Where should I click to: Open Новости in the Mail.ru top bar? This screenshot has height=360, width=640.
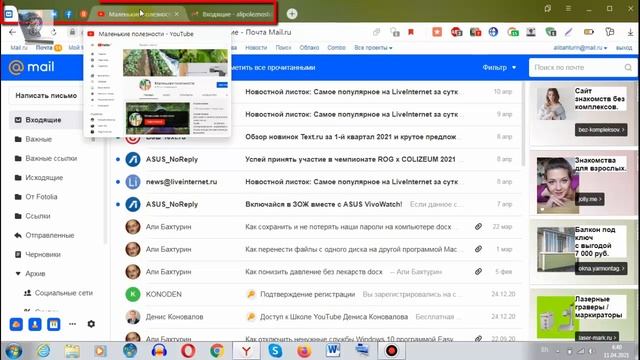point(256,48)
